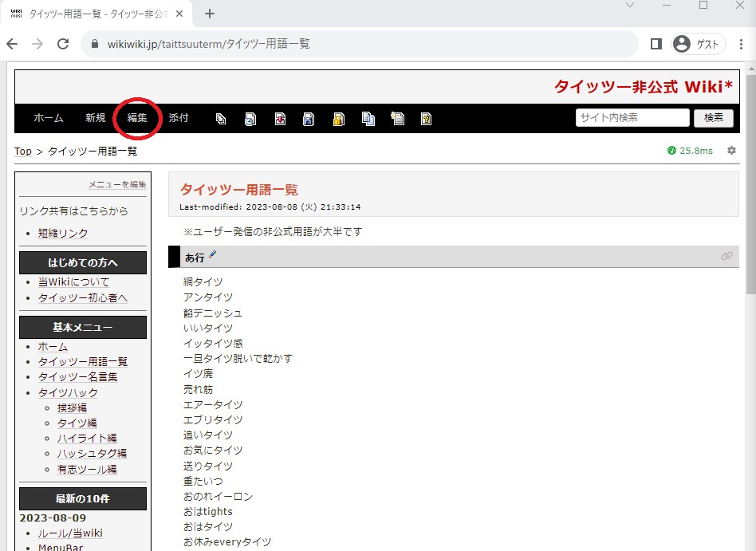Click the page icon with red down arrow

(280, 119)
